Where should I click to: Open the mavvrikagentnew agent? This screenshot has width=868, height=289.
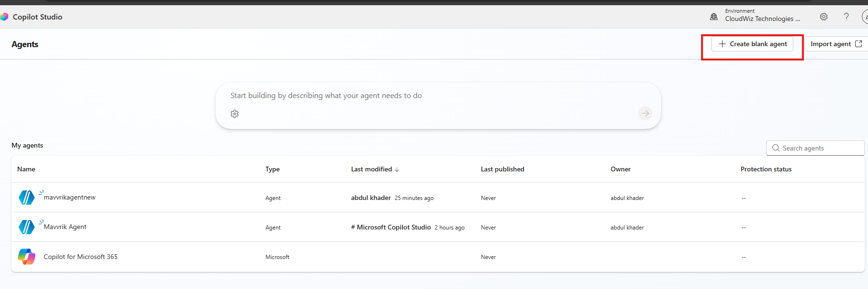click(69, 197)
